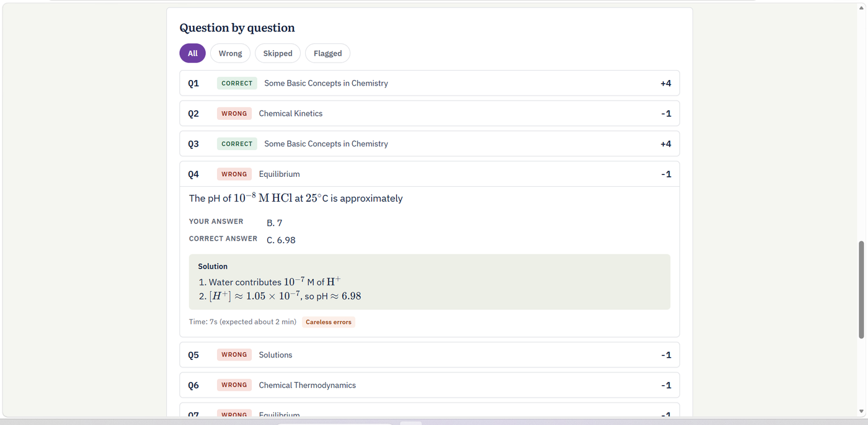Click the CORRECT badge on Q1
The width and height of the screenshot is (868, 425).
(237, 83)
